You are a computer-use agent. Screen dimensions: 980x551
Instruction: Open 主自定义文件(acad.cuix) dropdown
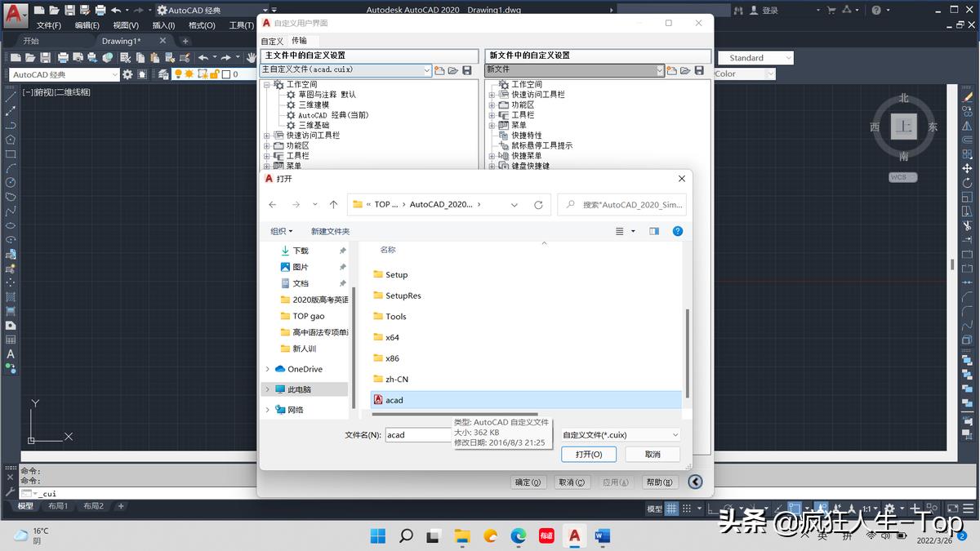[x=428, y=71]
